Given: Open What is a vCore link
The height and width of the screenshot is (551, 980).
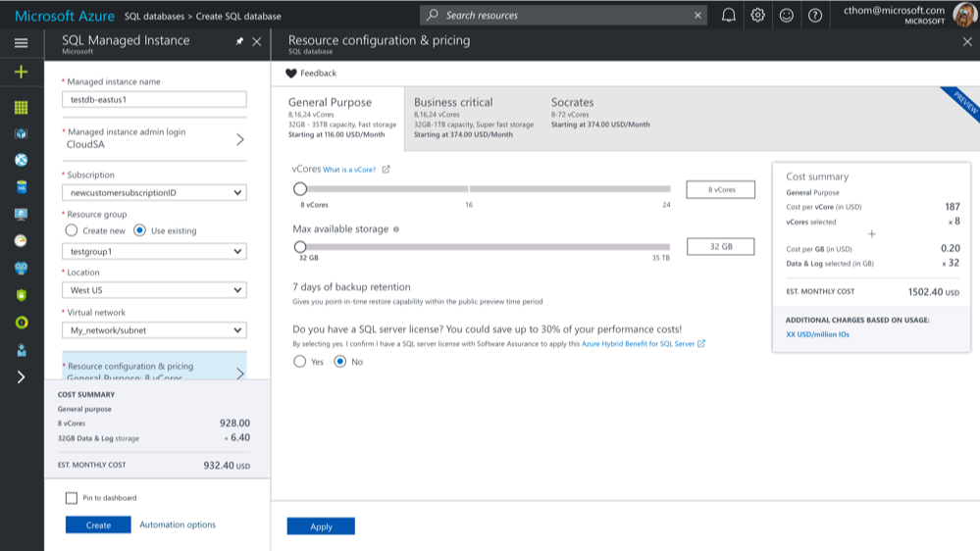Looking at the screenshot, I should pos(349,170).
